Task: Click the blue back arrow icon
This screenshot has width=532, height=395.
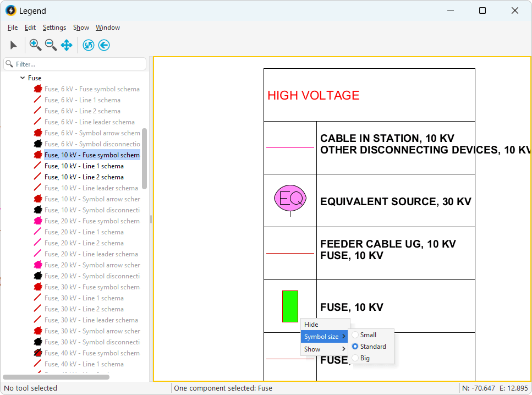Action: (x=104, y=45)
